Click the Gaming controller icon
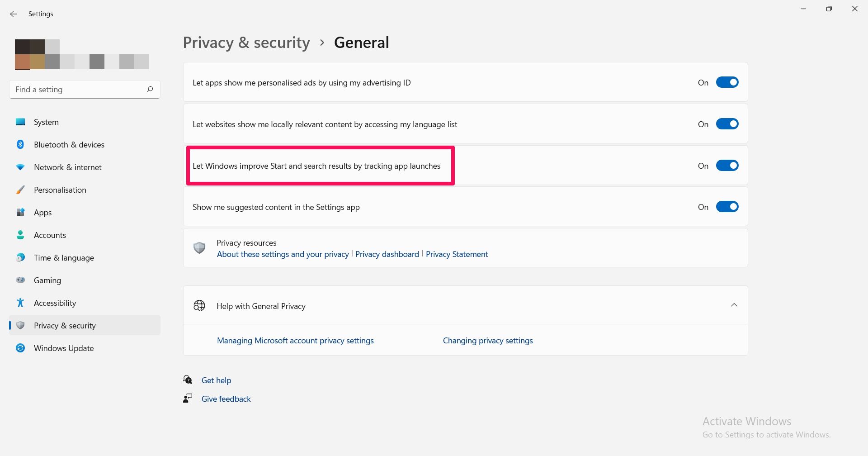The width and height of the screenshot is (868, 456). click(20, 280)
